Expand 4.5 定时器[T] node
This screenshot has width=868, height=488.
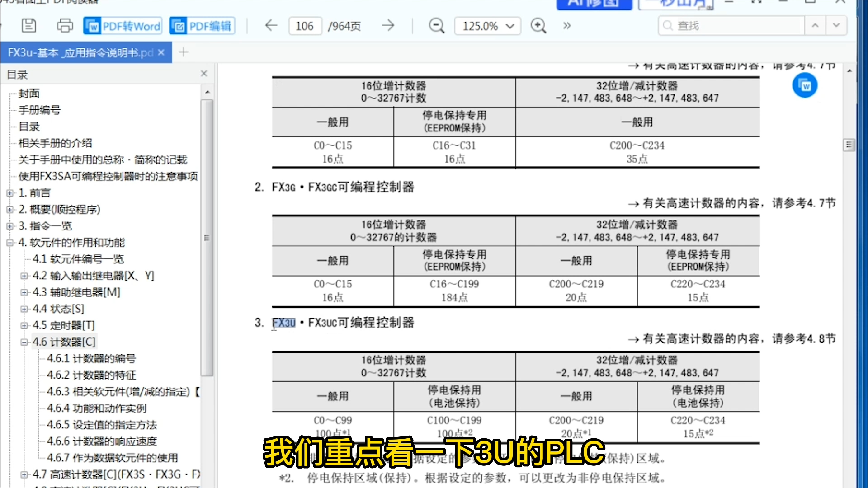point(24,325)
